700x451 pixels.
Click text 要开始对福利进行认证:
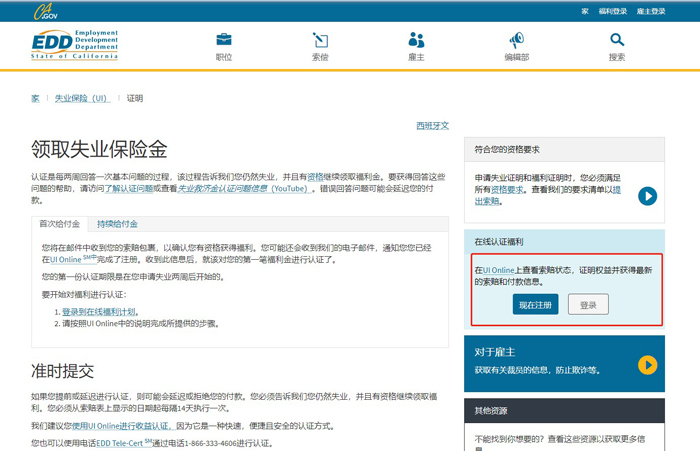pos(84,295)
